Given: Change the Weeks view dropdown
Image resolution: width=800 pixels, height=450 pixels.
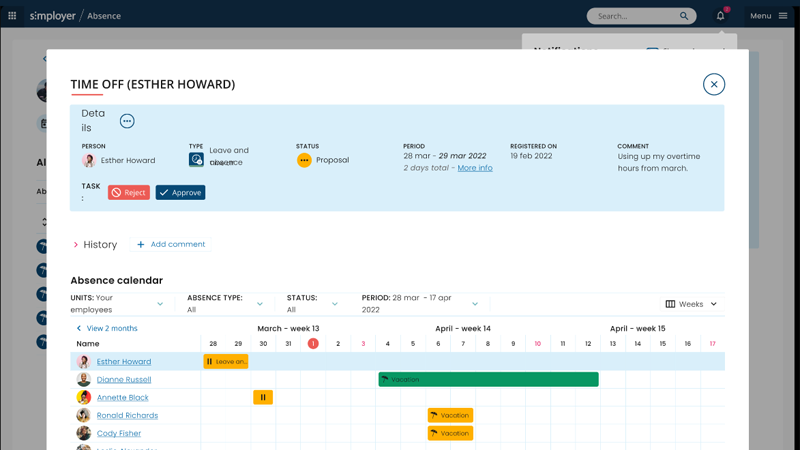Looking at the screenshot, I should (691, 304).
